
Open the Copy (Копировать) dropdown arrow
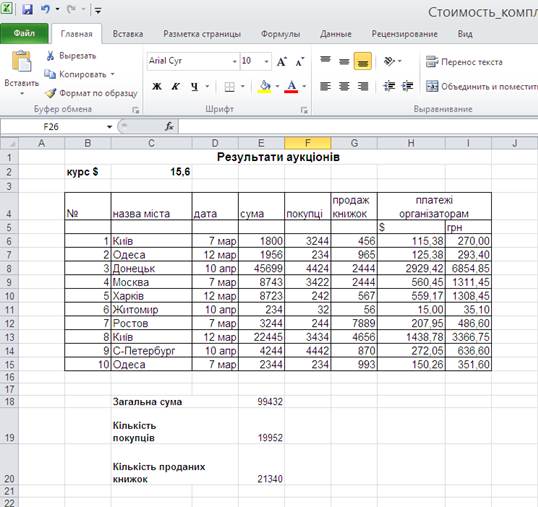[112, 74]
